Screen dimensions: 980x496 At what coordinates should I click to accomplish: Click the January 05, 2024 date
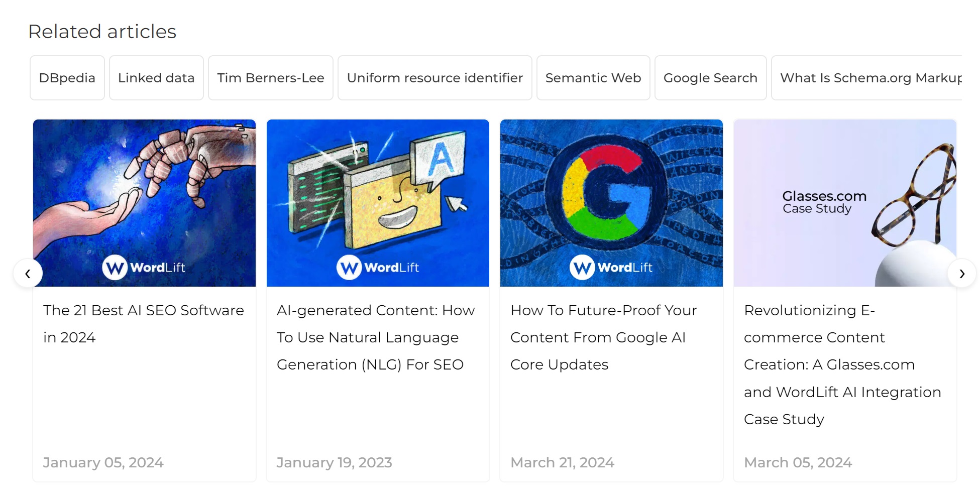pyautogui.click(x=103, y=462)
